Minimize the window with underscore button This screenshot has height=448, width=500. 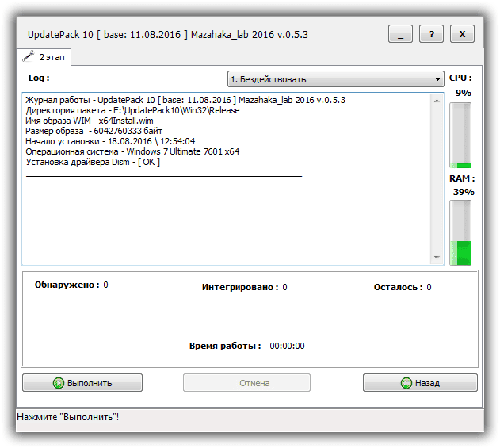[400, 35]
